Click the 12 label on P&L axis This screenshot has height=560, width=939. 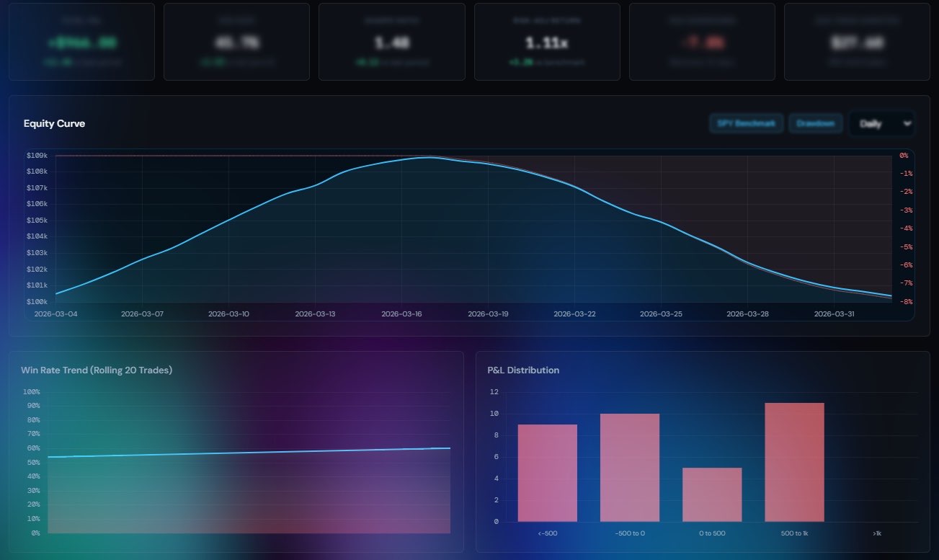click(494, 392)
